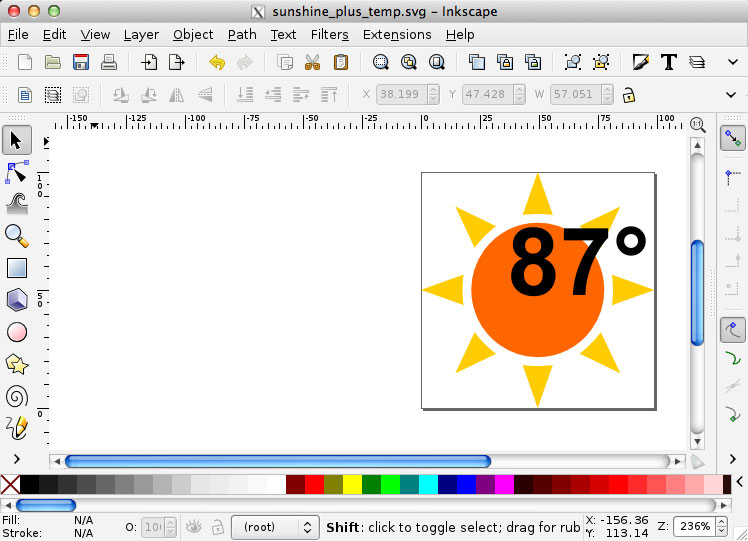Pick the cyan palette swatch
This screenshot has height=541, width=748.
428,484
